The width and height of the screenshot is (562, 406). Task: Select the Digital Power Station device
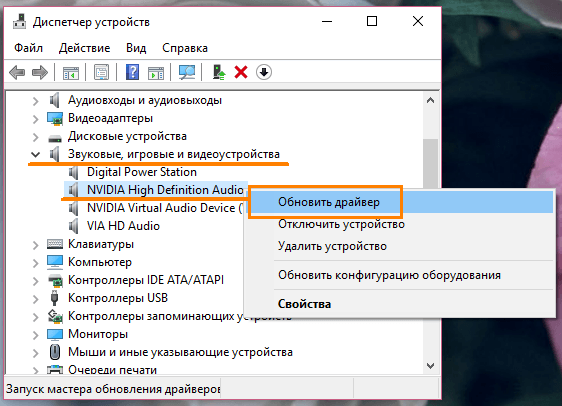pos(142,172)
